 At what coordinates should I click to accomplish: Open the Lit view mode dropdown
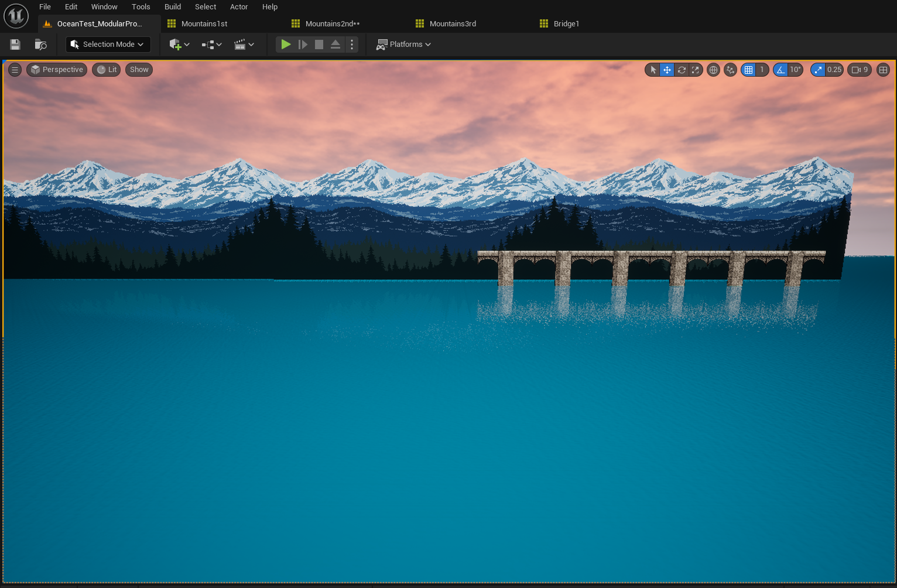(107, 70)
